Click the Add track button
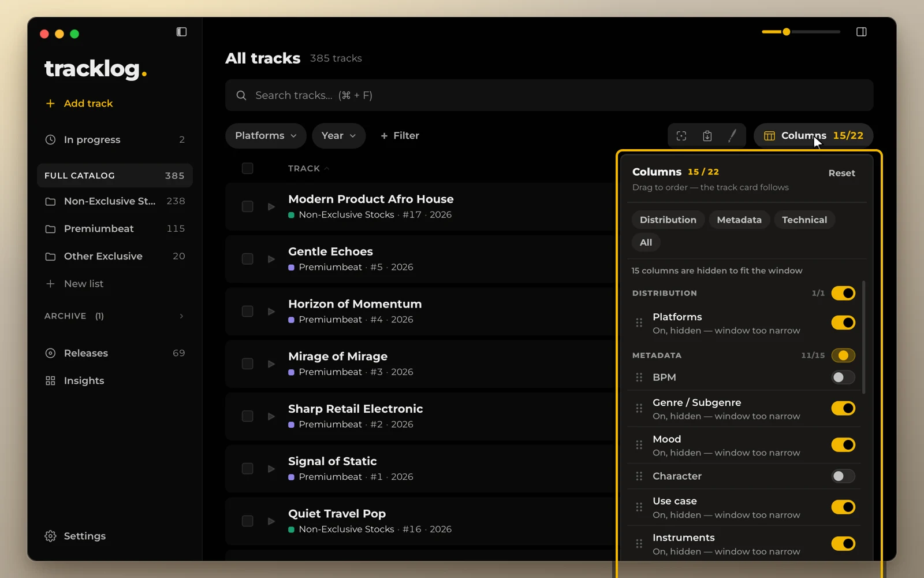 pos(79,103)
